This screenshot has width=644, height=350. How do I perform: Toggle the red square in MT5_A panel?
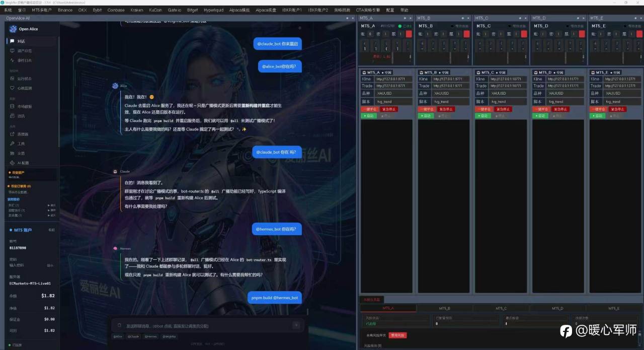coord(409,34)
